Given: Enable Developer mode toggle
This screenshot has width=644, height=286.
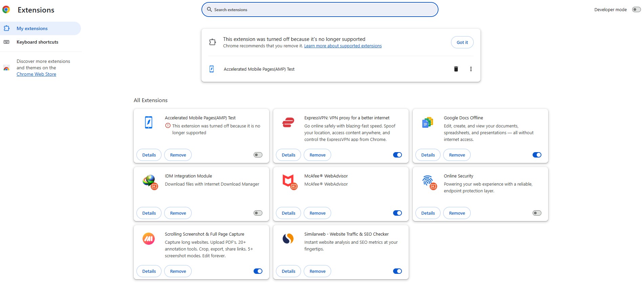Looking at the screenshot, I should [x=636, y=9].
